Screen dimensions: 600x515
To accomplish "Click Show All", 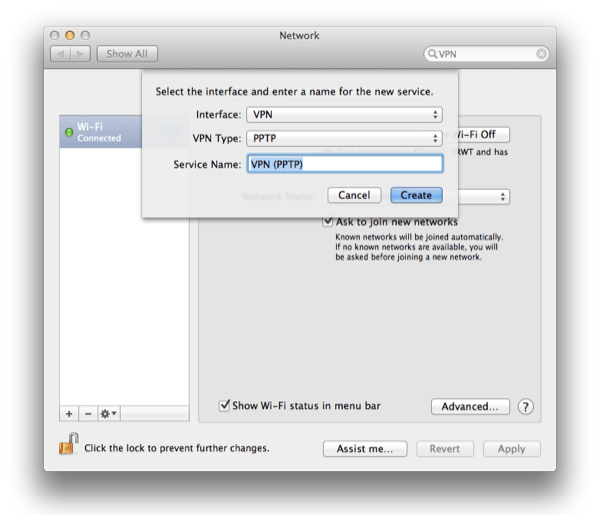I will pos(127,54).
